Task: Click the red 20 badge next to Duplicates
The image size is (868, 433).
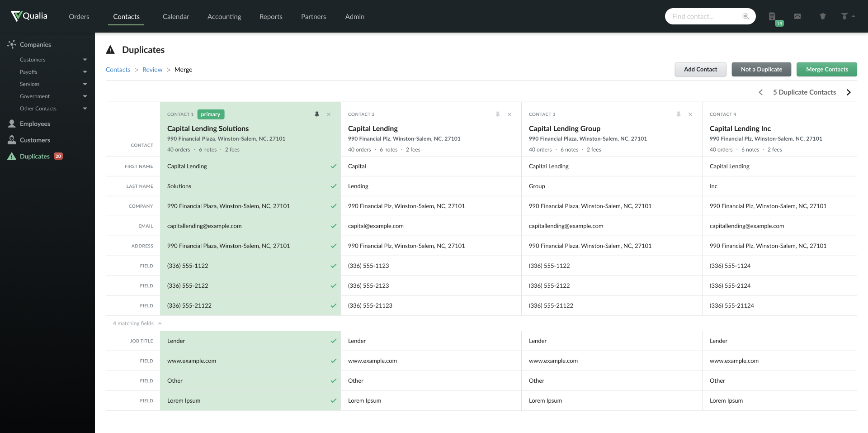Action: tap(58, 156)
